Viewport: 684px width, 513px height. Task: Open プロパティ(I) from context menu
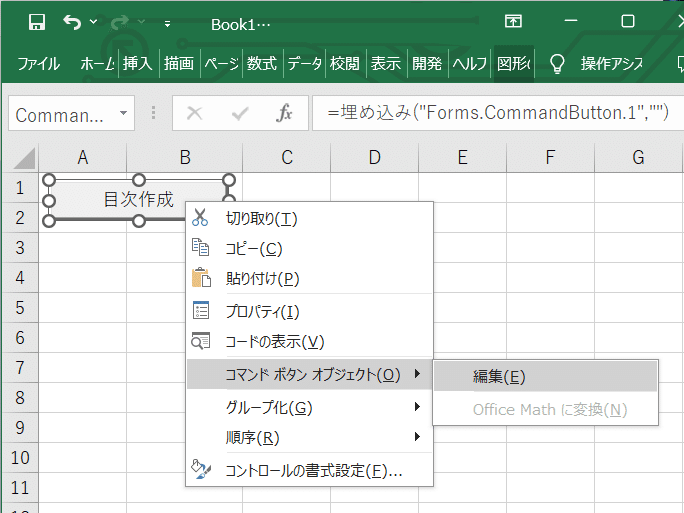(310, 311)
